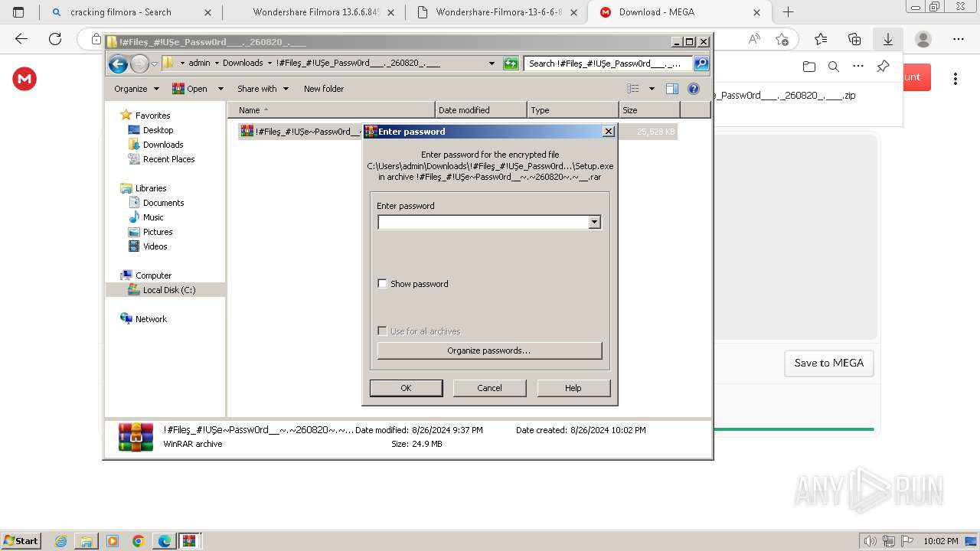Viewport: 980px width, 551px height.
Task: Open browser favorites star icon
Action: [821, 39]
